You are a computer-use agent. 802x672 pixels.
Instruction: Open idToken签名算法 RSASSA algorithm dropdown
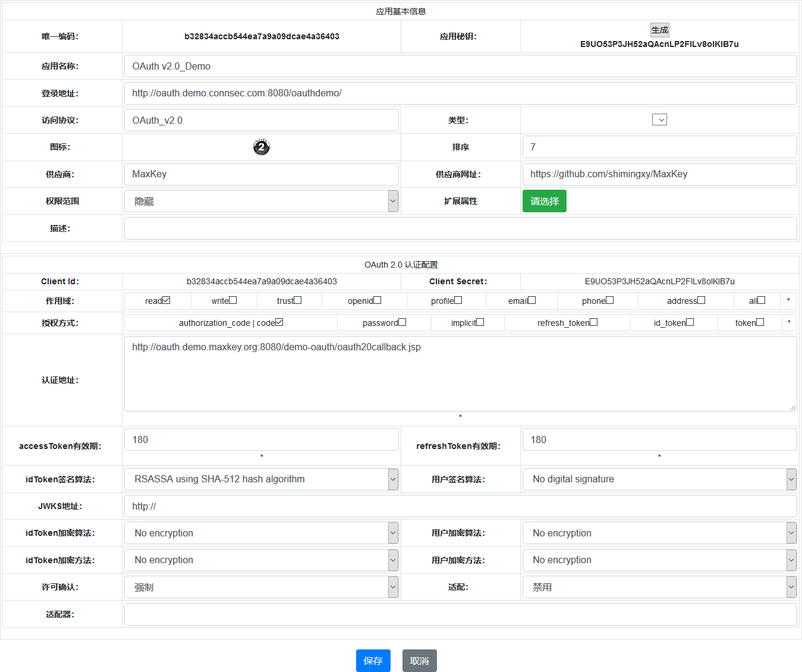(262, 479)
